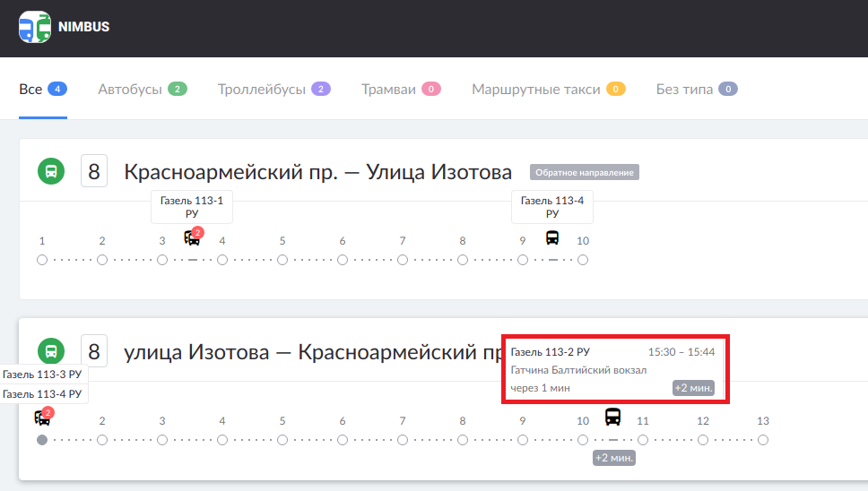868x491 pixels.
Task: Click the Газель 113-1 РУ label
Action: 192,207
